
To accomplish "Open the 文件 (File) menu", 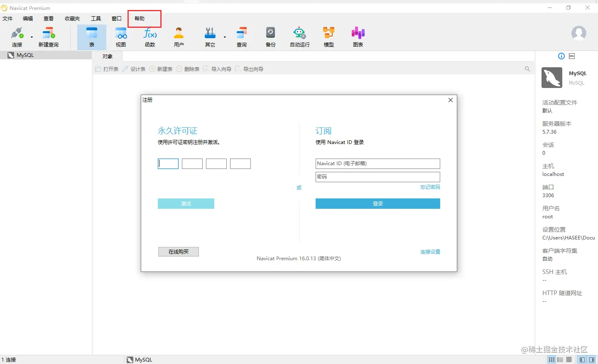I will [7, 19].
